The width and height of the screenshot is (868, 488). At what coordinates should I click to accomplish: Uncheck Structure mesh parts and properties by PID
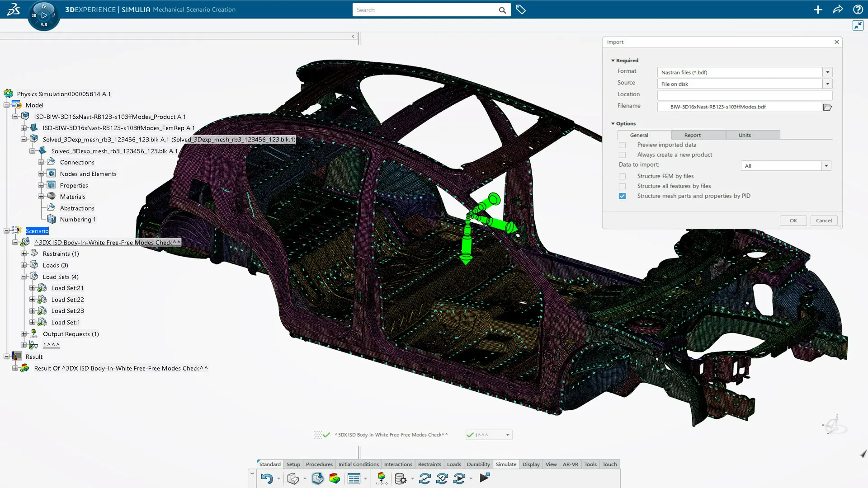(x=623, y=196)
